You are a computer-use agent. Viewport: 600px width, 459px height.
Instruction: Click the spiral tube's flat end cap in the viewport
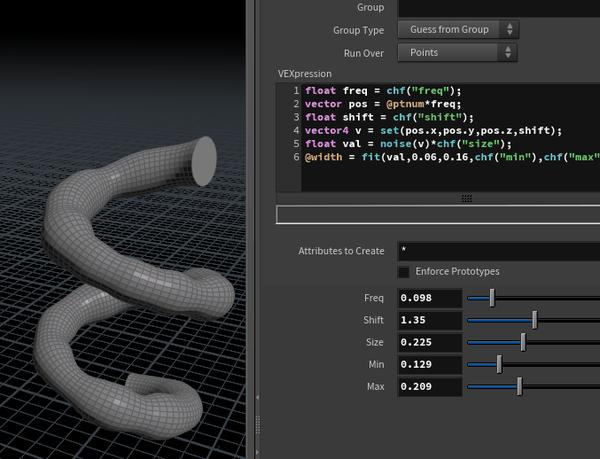(x=203, y=162)
